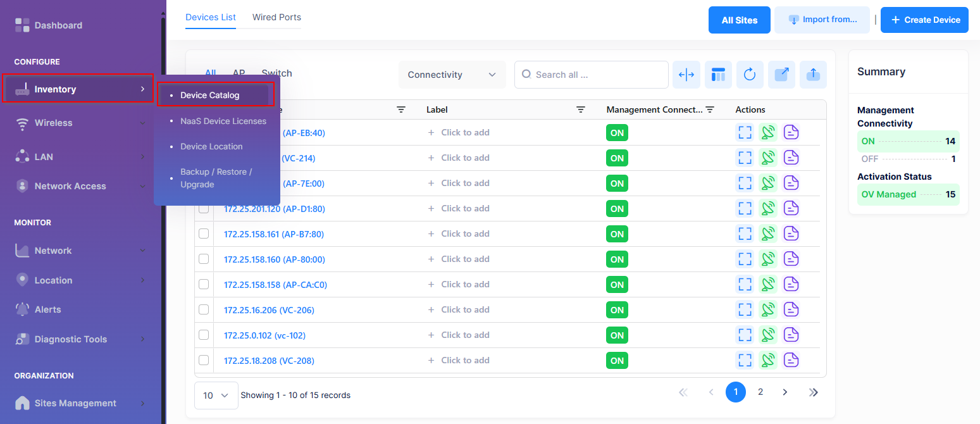This screenshot has height=424, width=980.
Task: Open the column layout settings icon
Action: (x=718, y=75)
